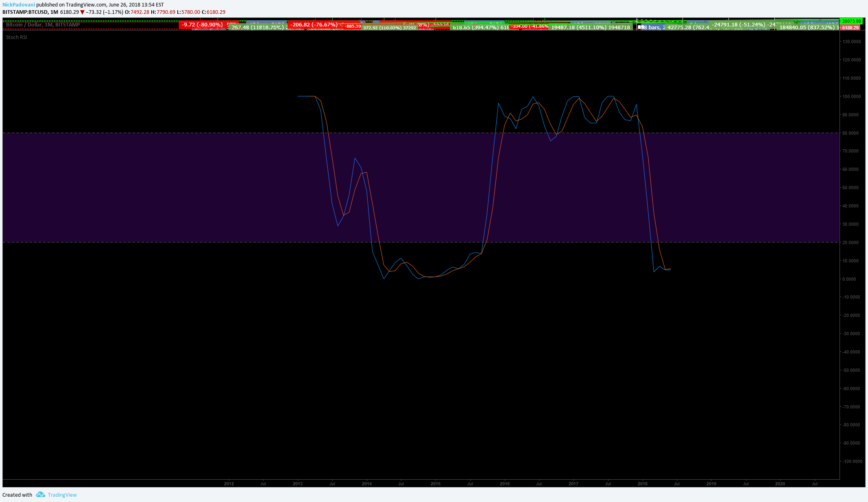
Task: Click the 20073.98 green price tag
Action: pos(851,21)
